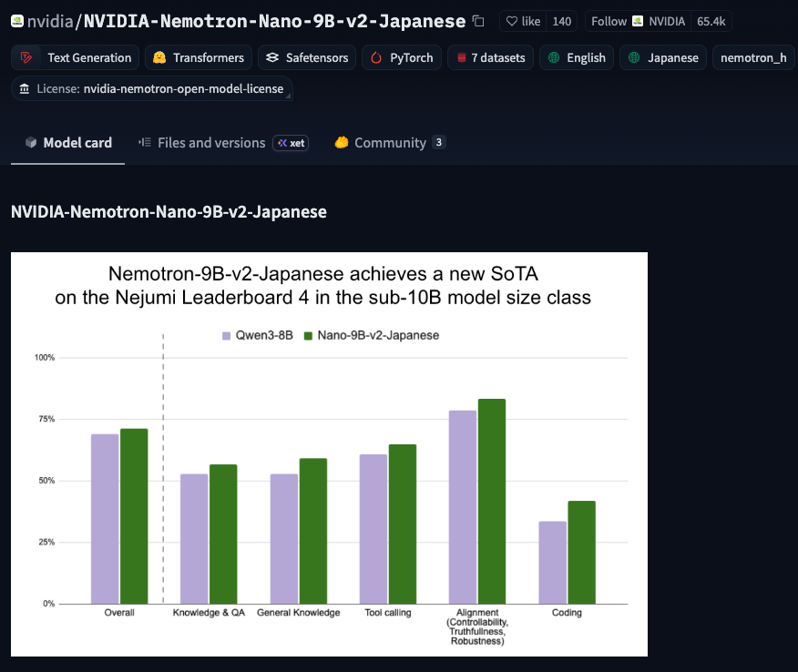Image resolution: width=798 pixels, height=672 pixels.
Task: Click the NVIDIA logo beside nvidia owner name
Action: tap(17, 21)
